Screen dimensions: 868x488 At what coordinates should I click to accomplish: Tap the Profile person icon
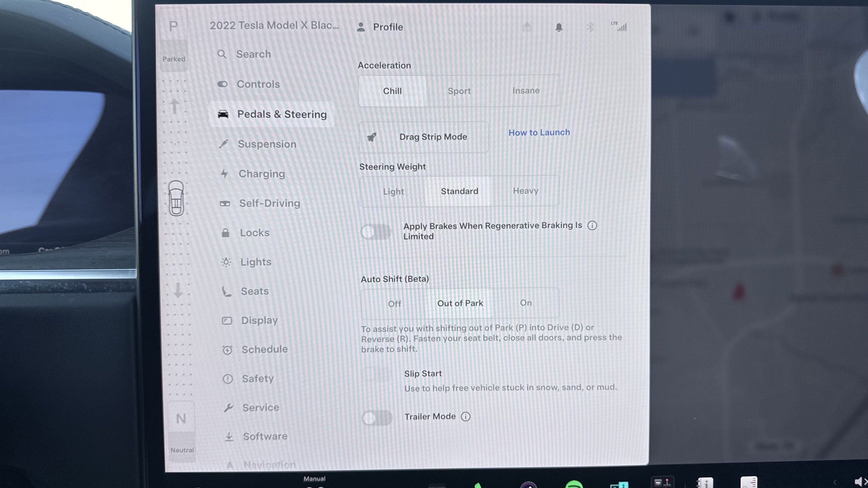click(361, 27)
